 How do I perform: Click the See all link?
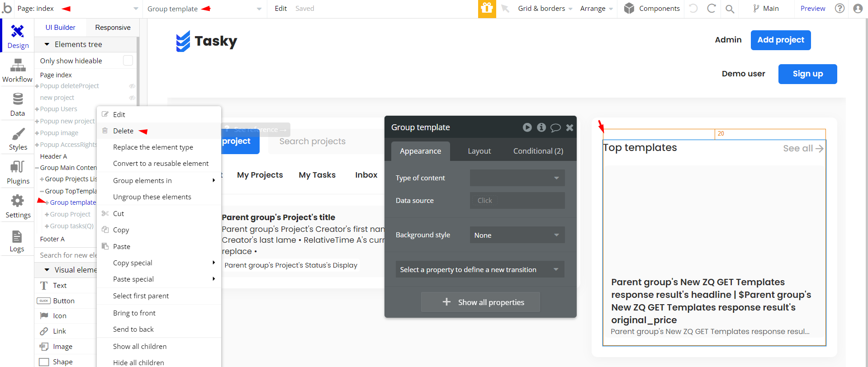[803, 148]
